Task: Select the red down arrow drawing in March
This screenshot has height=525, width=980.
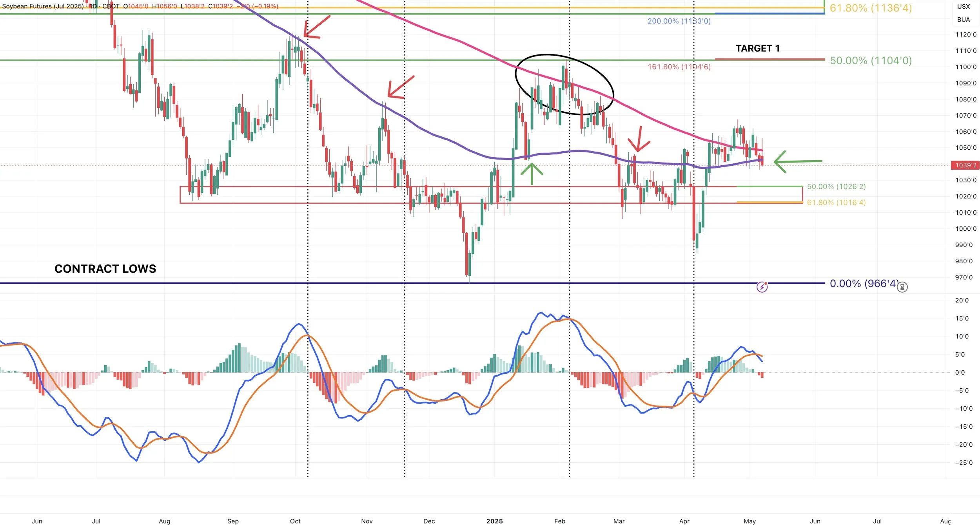Action: point(639,139)
